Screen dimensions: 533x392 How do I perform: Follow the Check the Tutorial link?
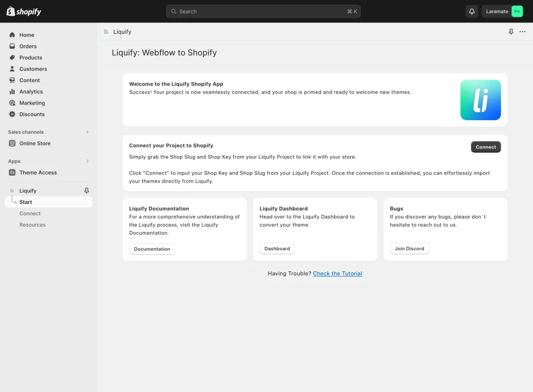coord(337,273)
